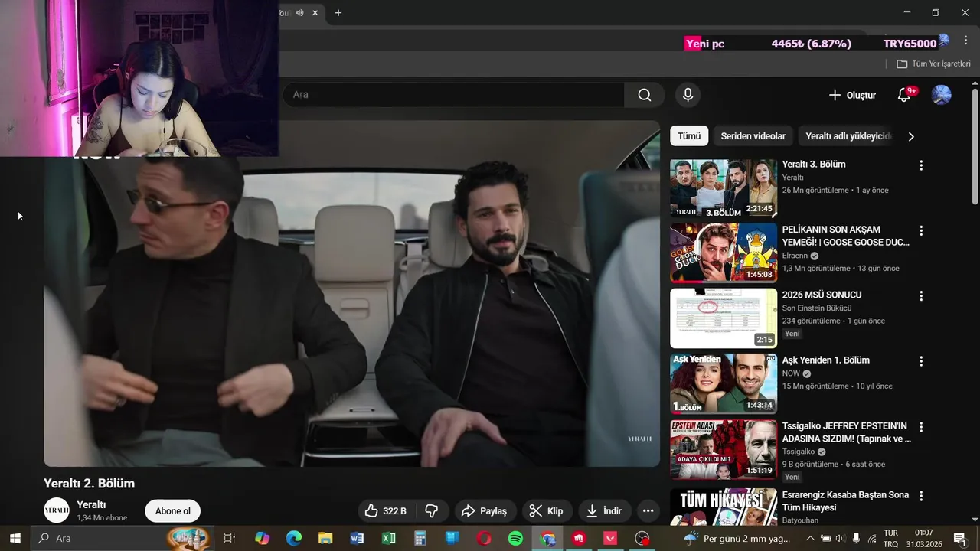This screenshot has width=980, height=551.
Task: Open Yeraltı 3. Bölüm thumbnail
Action: coord(724,188)
